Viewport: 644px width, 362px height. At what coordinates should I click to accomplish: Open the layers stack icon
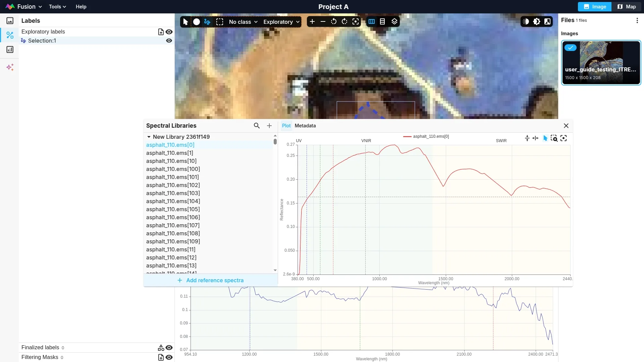394,22
